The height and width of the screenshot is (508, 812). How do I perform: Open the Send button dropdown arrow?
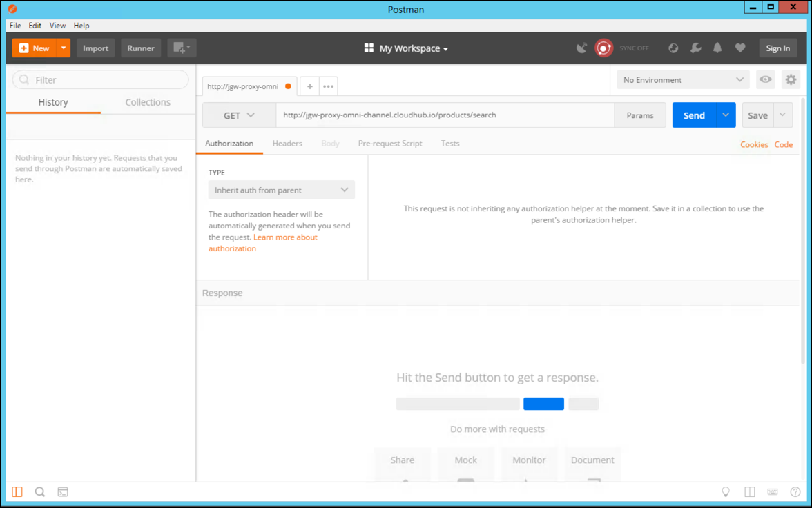[x=726, y=115]
